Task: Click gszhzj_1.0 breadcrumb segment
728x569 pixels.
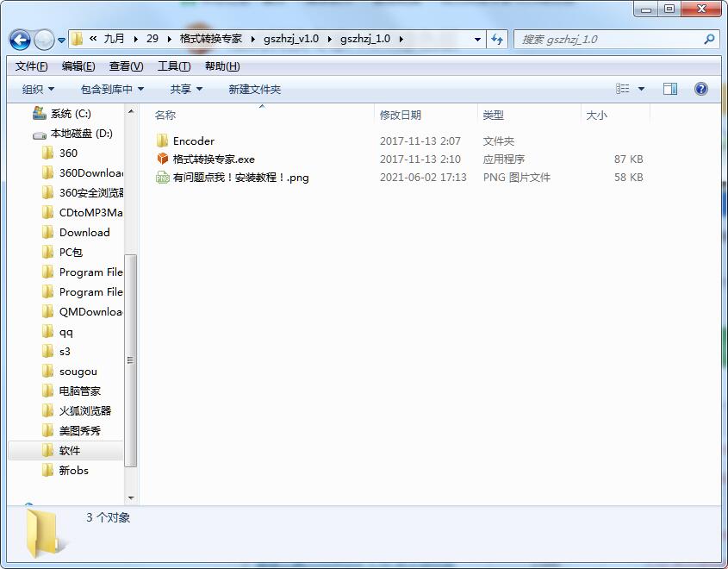Action: pyautogui.click(x=365, y=39)
